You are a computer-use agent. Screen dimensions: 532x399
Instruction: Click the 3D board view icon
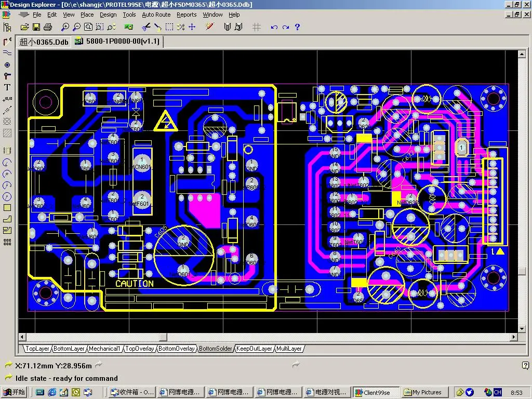128,27
